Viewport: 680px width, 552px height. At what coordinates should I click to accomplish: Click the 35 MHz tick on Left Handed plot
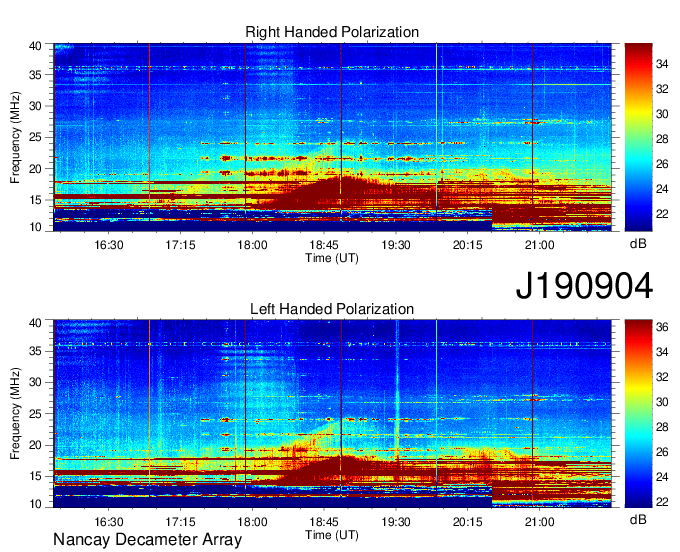click(x=35, y=351)
